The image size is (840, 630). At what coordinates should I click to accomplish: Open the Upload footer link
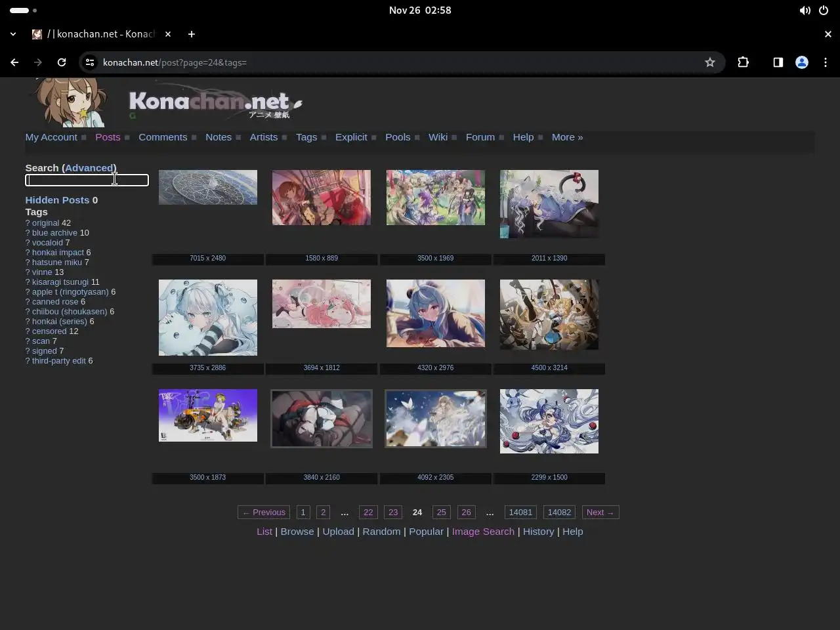pos(338,532)
